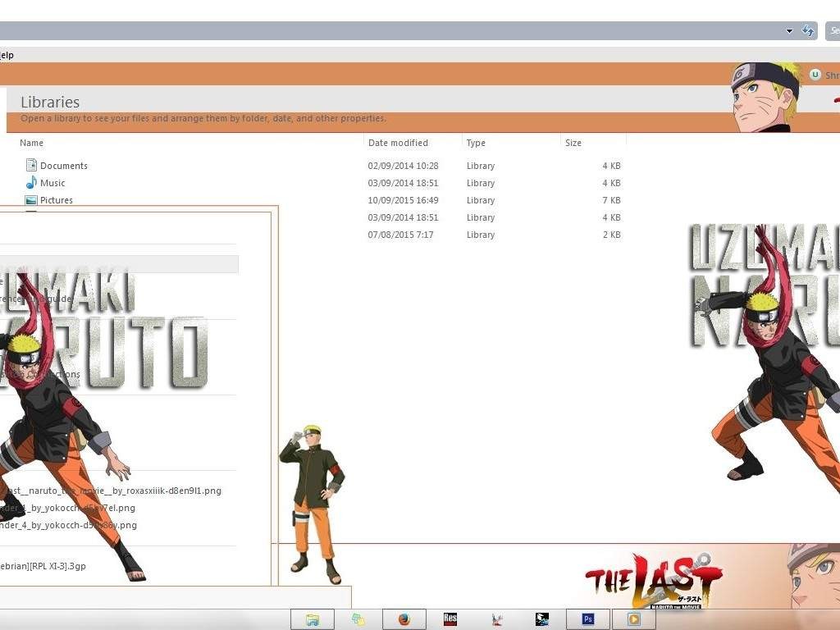Launch Firefox from the taskbar

(x=404, y=619)
